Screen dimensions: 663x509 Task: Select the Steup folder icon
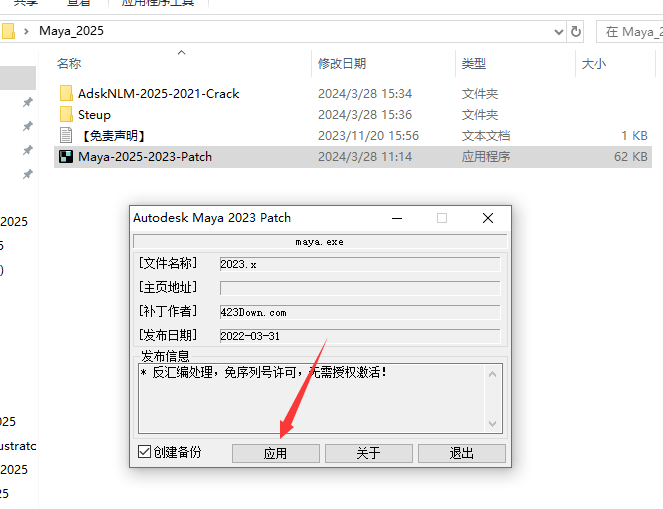[x=66, y=115]
